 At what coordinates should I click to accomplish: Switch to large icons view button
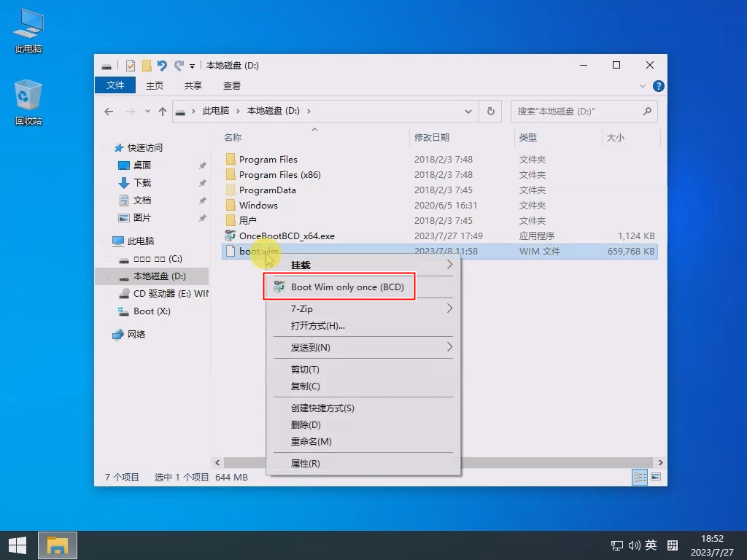(x=656, y=477)
